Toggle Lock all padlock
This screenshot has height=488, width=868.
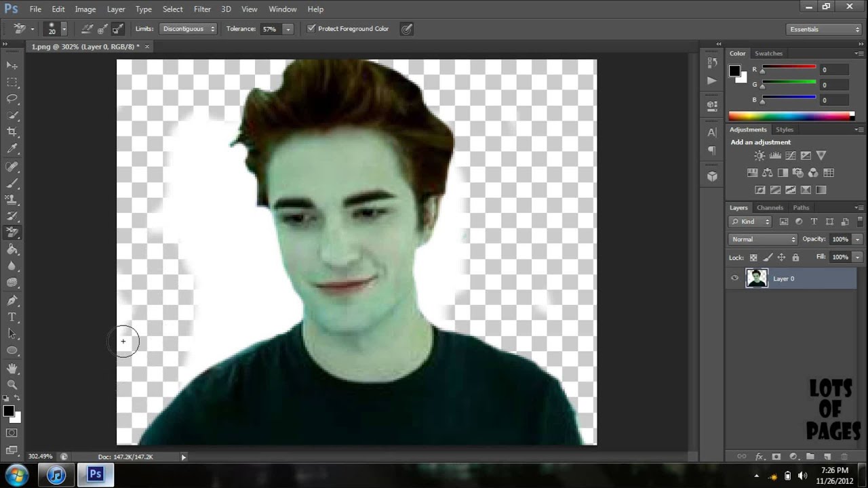(795, 258)
